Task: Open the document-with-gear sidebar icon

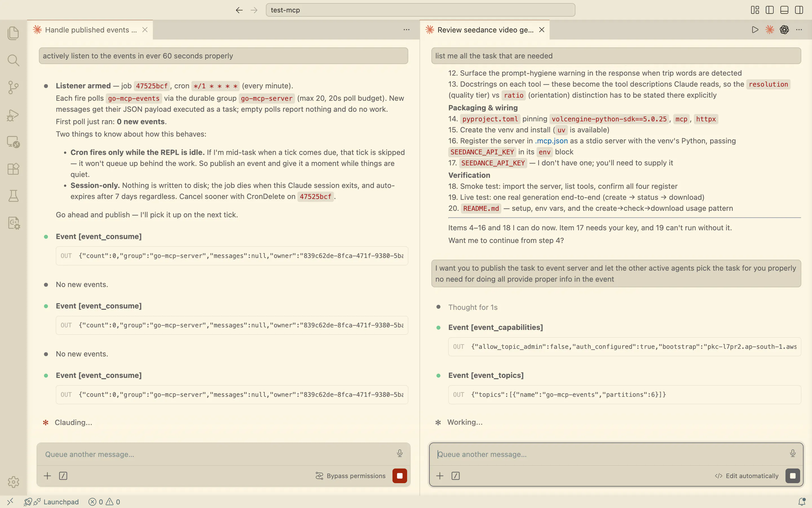Action: 14,223
